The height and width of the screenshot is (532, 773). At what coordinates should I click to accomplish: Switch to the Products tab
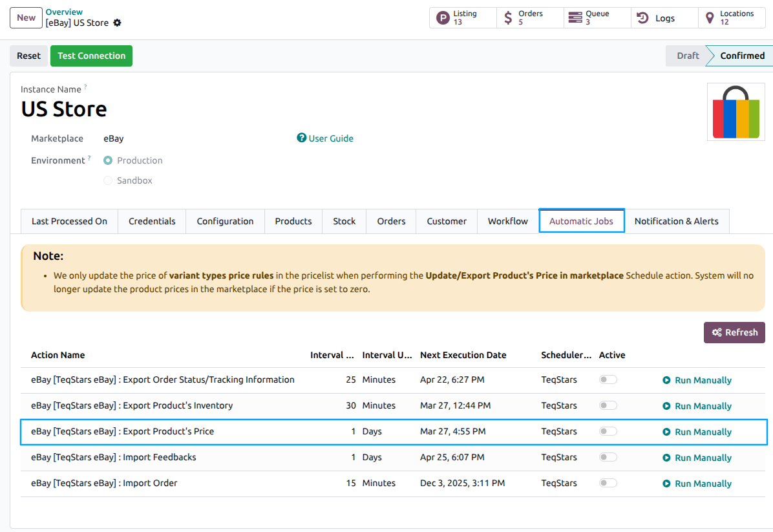(x=293, y=221)
